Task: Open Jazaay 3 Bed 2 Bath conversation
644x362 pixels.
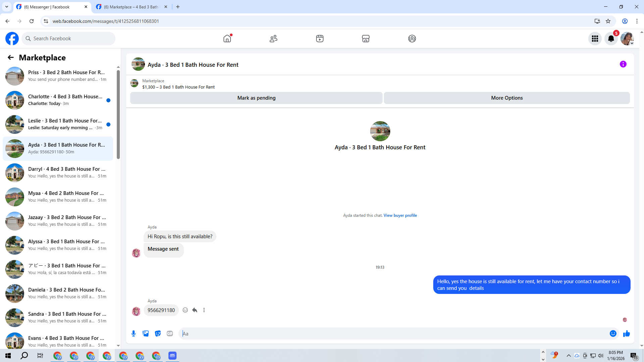Action: click(58, 221)
